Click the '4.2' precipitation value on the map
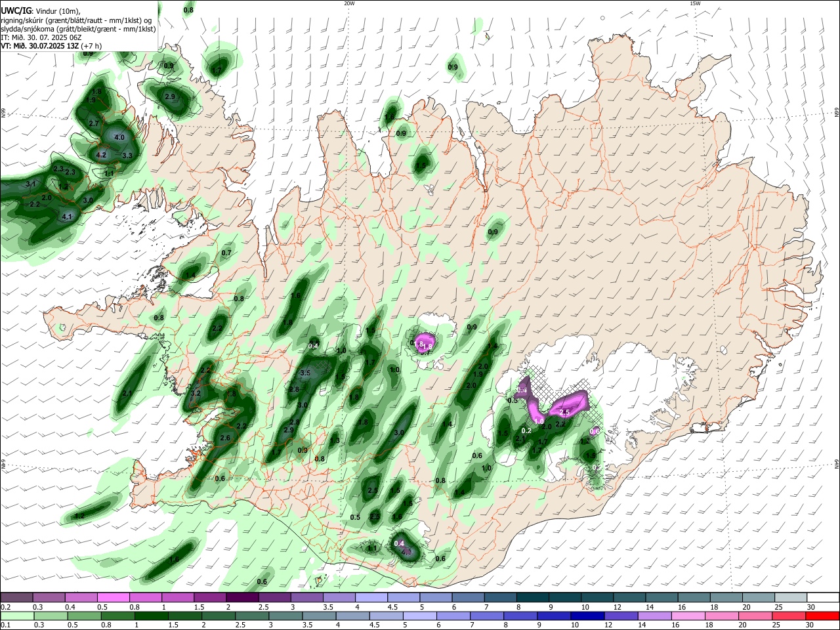840x630 pixels. 101,155
